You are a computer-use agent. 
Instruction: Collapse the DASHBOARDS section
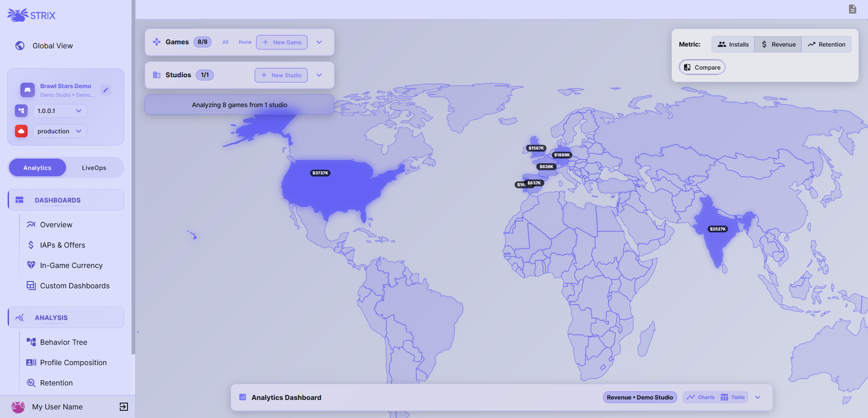(x=66, y=200)
